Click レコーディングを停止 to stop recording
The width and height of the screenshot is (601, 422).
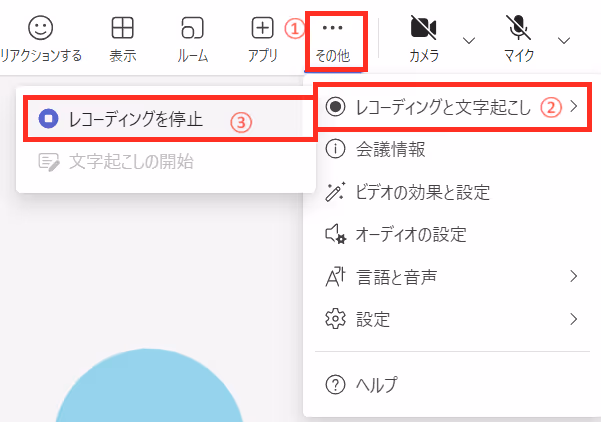pos(168,119)
